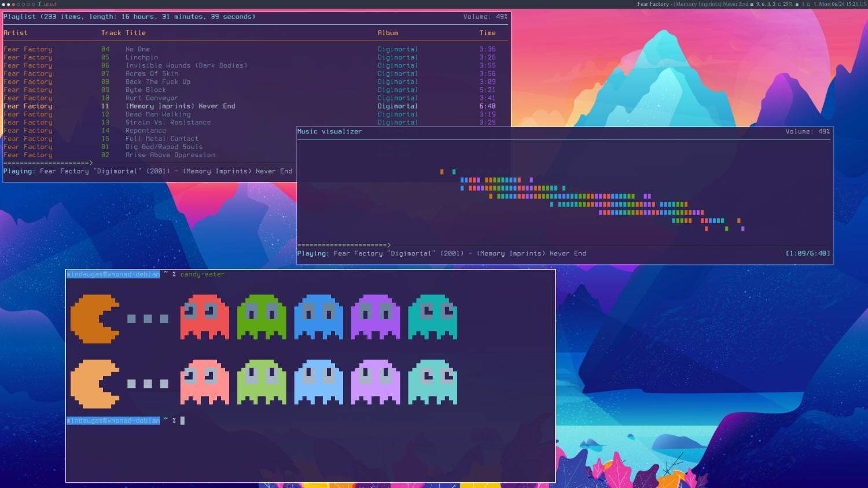This screenshot has height=488, width=868.
Task: Click the Artist column header
Action: [16, 33]
